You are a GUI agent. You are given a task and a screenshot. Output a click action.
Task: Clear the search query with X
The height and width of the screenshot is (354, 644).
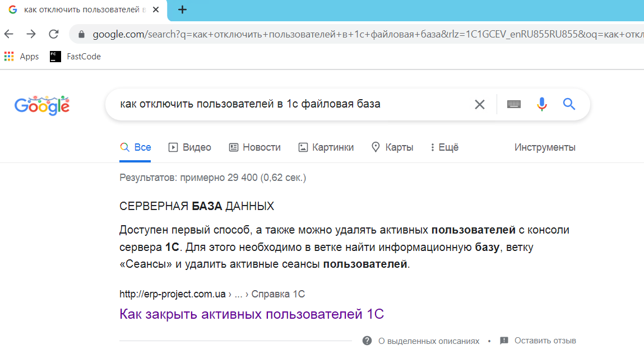coord(479,104)
